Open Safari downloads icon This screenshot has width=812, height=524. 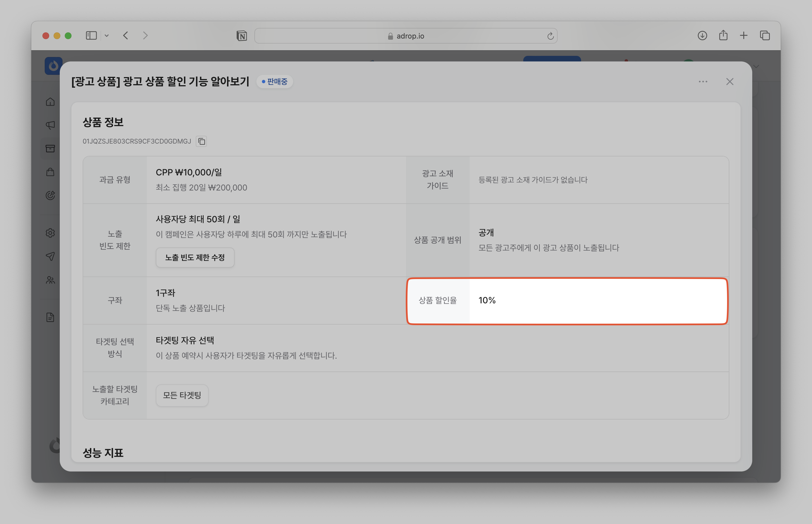coord(702,36)
